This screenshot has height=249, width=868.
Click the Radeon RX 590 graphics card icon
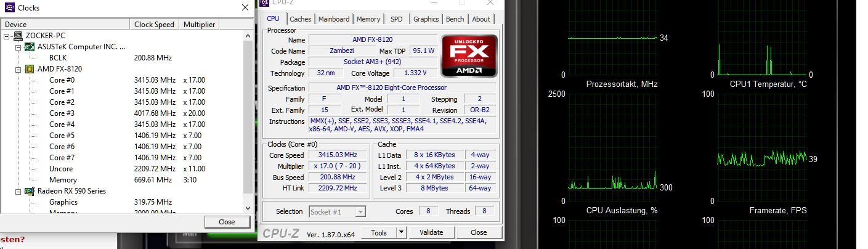29,191
